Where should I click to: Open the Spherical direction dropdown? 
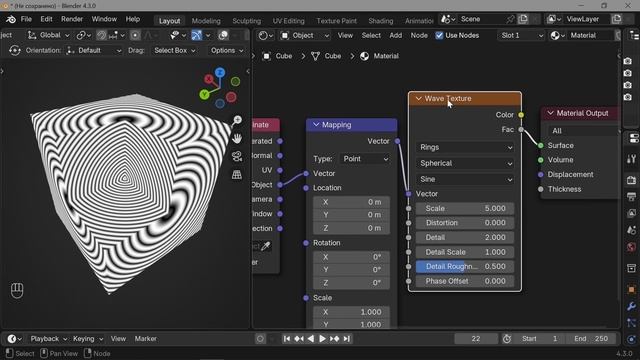coord(465,163)
